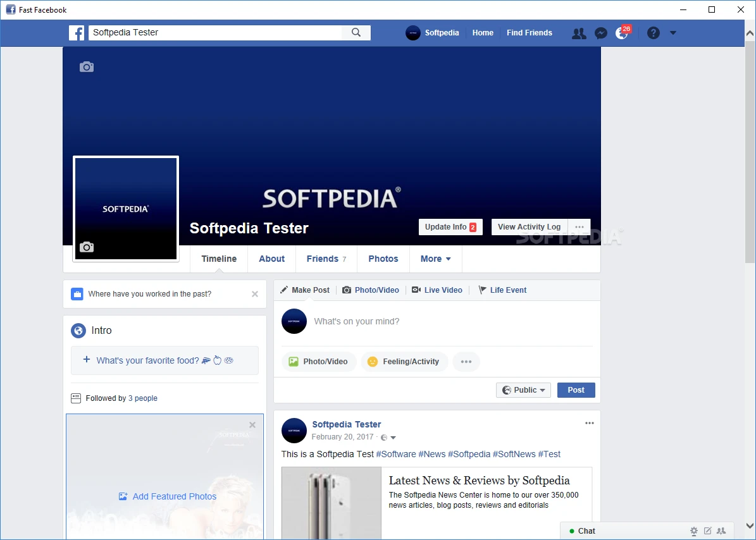Switch to the Timeline tab

coord(219,259)
